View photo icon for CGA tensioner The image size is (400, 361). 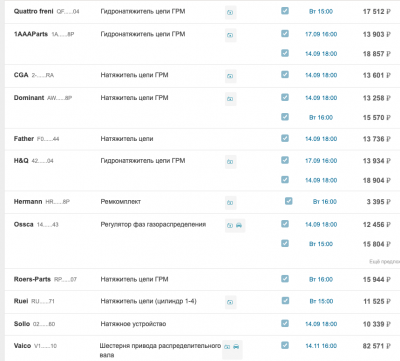[230, 76]
